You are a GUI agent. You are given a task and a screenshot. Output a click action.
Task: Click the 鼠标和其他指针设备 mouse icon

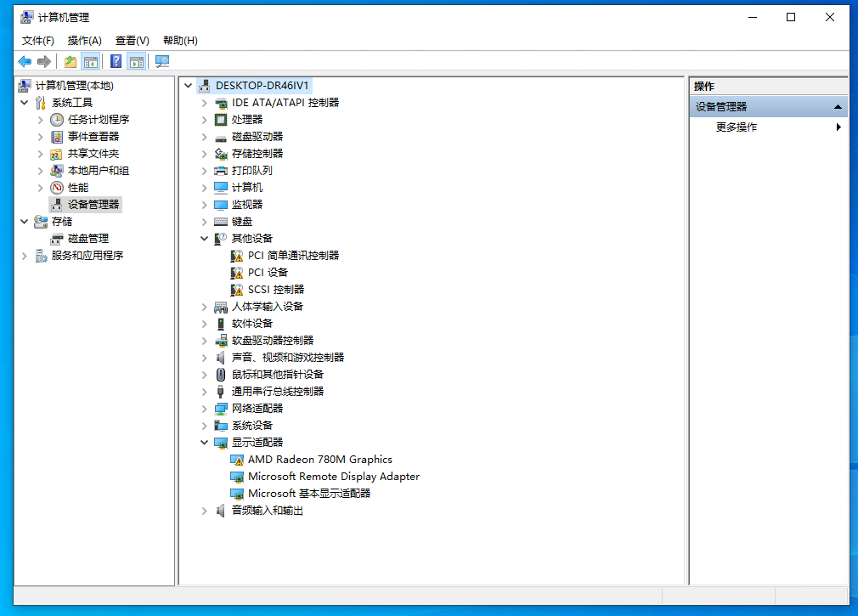point(221,375)
